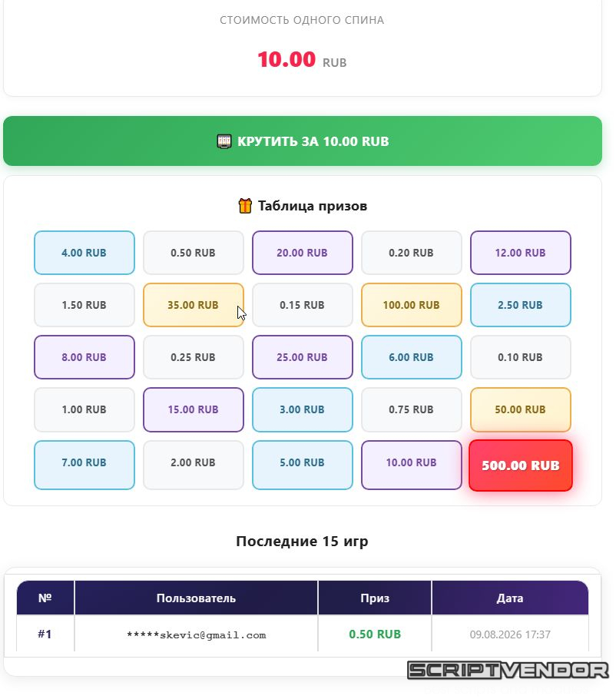Select the red 500.00 RUB jackpot tile
This screenshot has width=616, height=699.
tap(521, 465)
